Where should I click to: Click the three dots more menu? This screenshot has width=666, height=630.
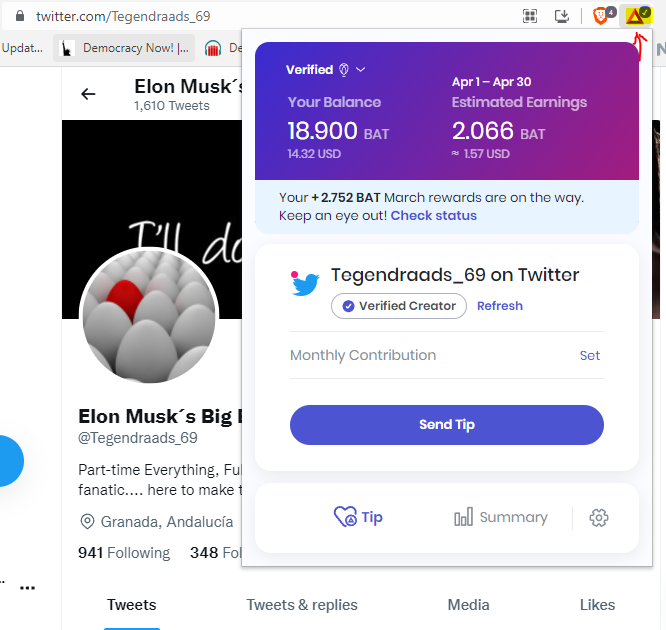pyautogui.click(x=28, y=588)
